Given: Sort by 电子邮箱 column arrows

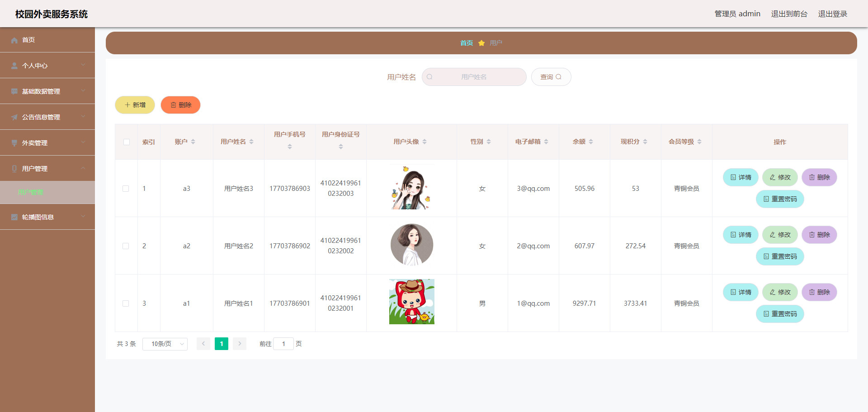Looking at the screenshot, I should click(546, 142).
